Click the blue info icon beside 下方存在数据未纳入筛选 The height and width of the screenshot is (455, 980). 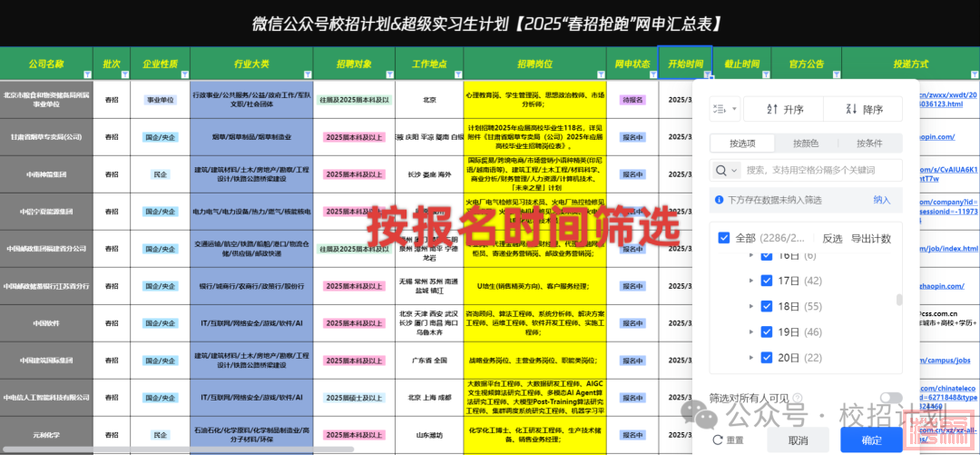pyautogui.click(x=720, y=201)
